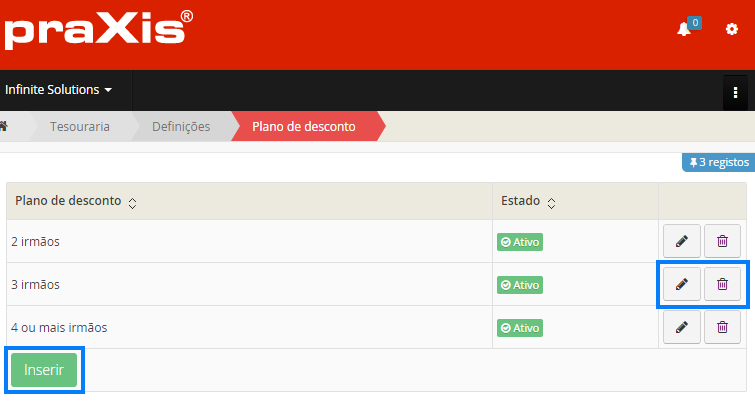Edit the '4 ou mais irmãos' plan
This screenshot has height=401, width=755.
pyautogui.click(x=682, y=327)
